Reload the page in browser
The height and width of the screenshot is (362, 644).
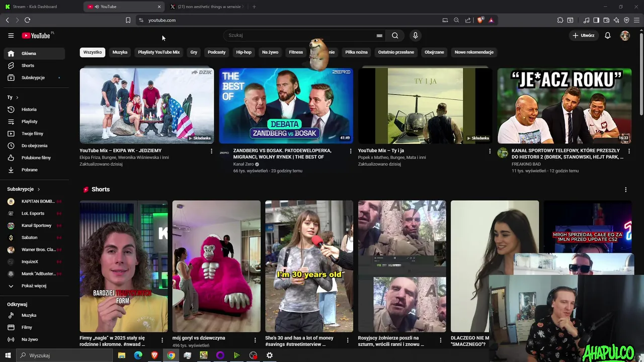27,20
